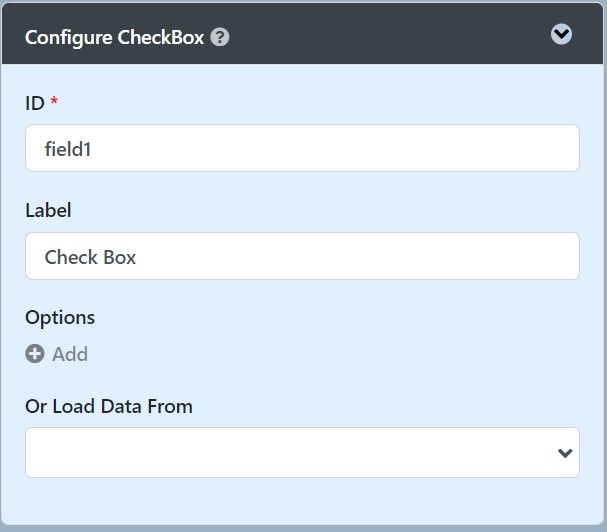The image size is (607, 532).
Task: Click the help question mark icon
Action: 221,38
